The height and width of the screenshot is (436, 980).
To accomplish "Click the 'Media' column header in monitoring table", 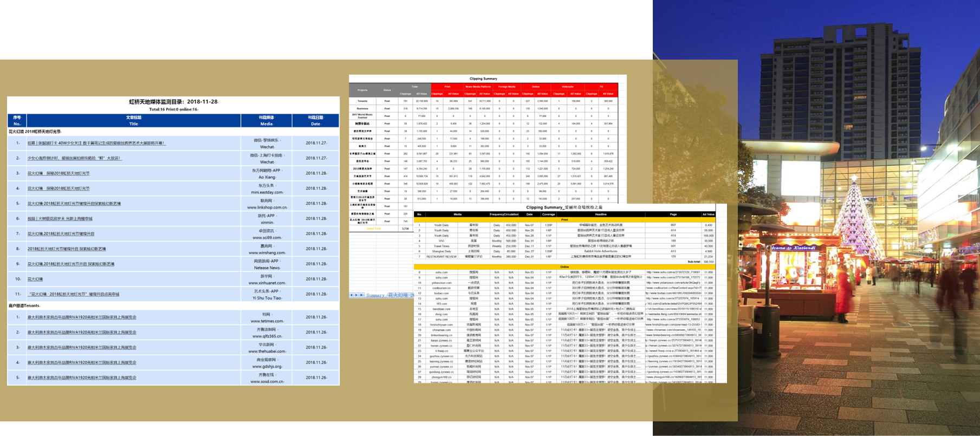I will pyautogui.click(x=267, y=121).
